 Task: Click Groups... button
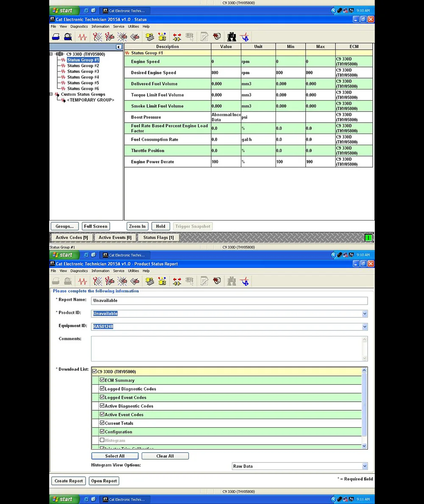tap(64, 226)
